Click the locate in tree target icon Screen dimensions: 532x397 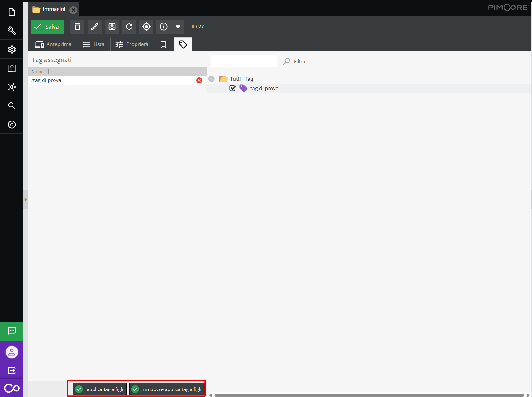tap(146, 27)
